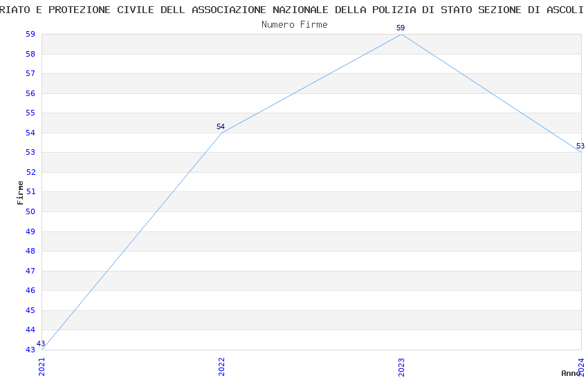
Task: Click the 2022 data point labeled 54
Action: 221,133
